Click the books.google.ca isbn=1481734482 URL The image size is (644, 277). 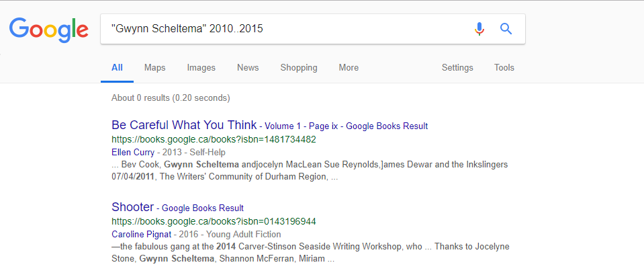(x=214, y=139)
